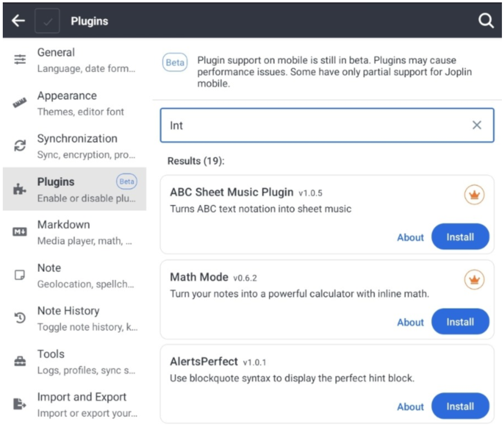Click the Markdown icon in sidebar
504x426 pixels.
pyautogui.click(x=20, y=232)
